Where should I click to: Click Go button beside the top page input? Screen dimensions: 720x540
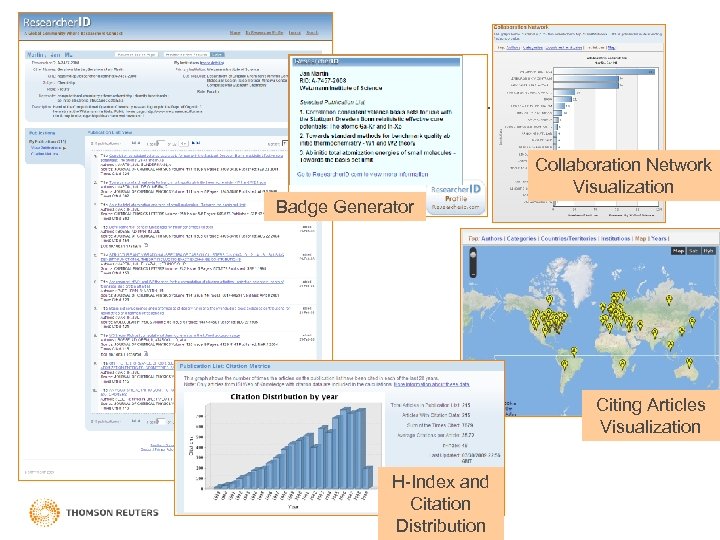point(184,143)
